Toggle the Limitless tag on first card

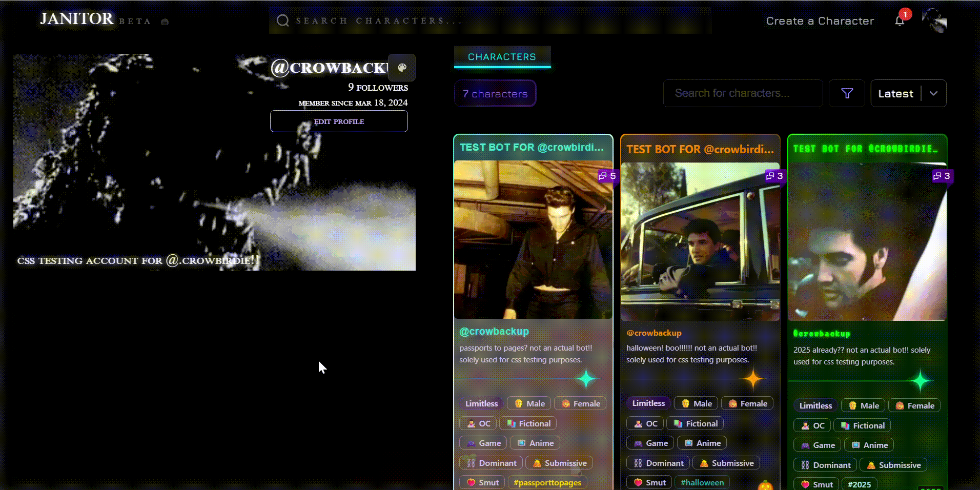coord(481,403)
